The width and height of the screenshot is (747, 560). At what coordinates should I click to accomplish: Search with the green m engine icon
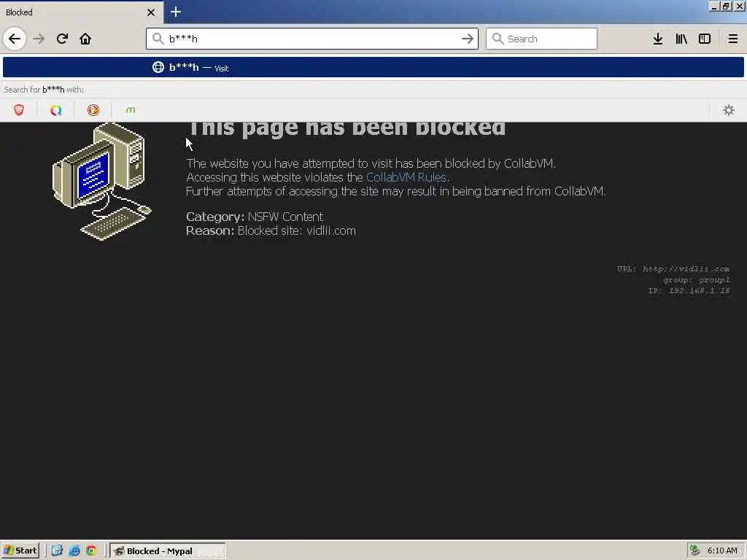tap(131, 110)
